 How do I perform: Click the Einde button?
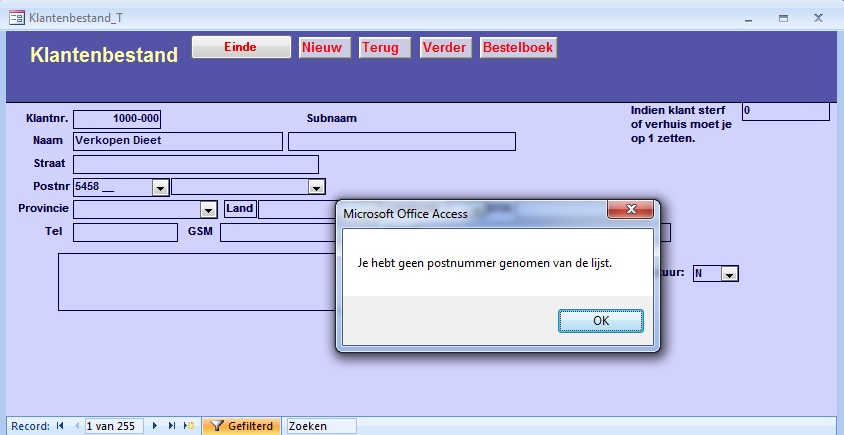click(x=240, y=47)
